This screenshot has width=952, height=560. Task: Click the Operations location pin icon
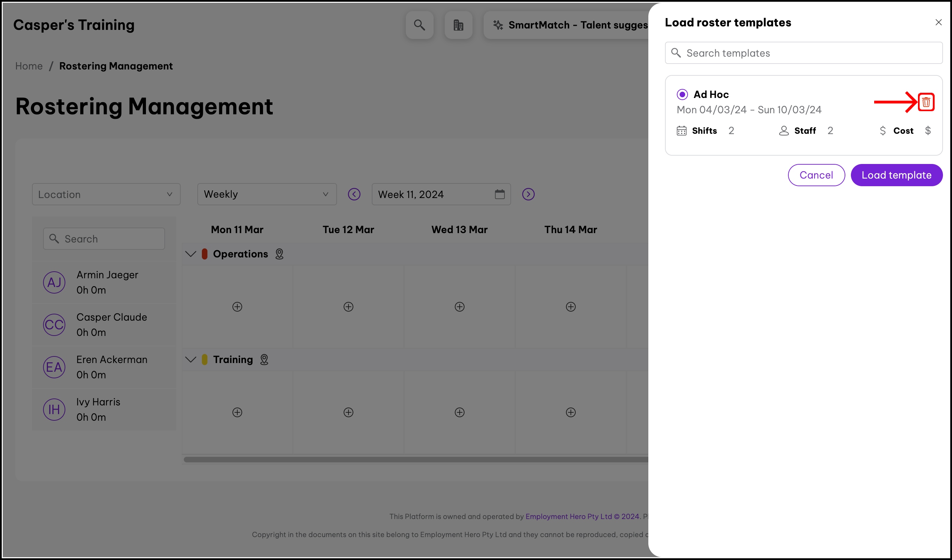pyautogui.click(x=279, y=254)
